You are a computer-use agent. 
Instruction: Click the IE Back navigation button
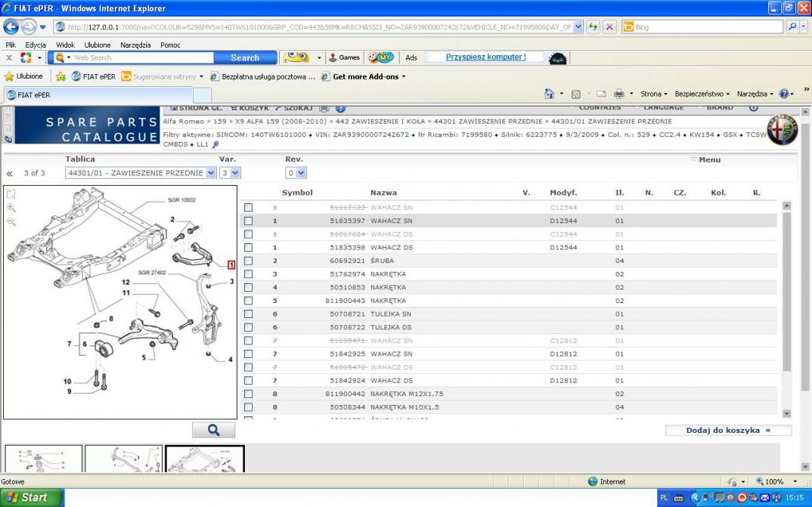coord(11,27)
